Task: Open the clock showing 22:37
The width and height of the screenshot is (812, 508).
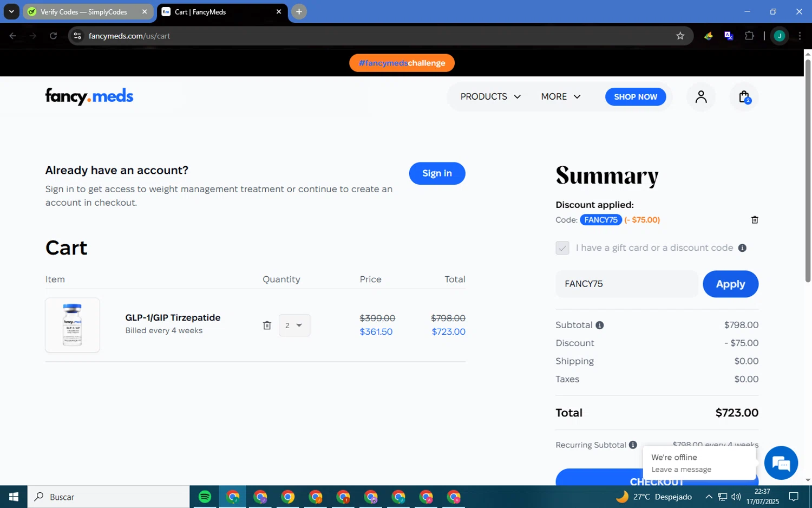Action: coord(762,497)
